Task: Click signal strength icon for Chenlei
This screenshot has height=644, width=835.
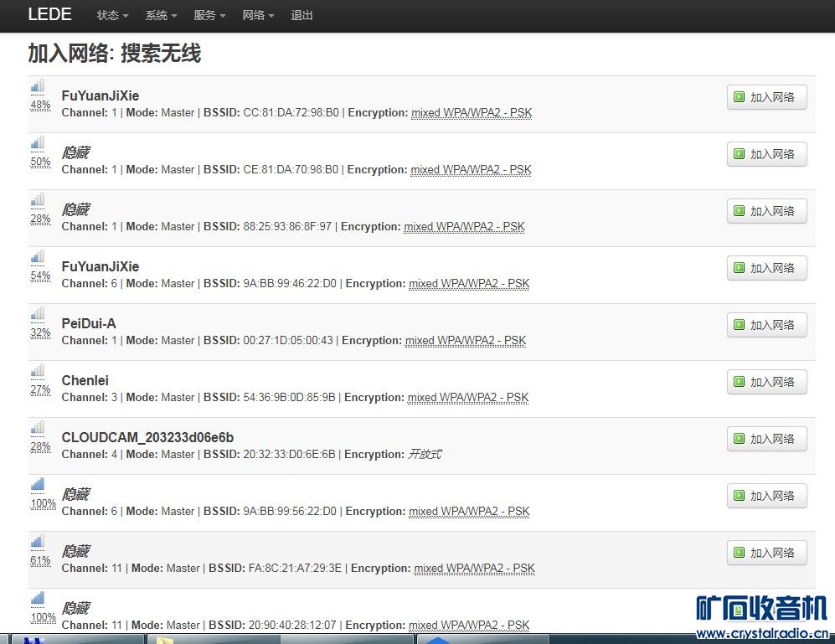Action: tap(38, 371)
